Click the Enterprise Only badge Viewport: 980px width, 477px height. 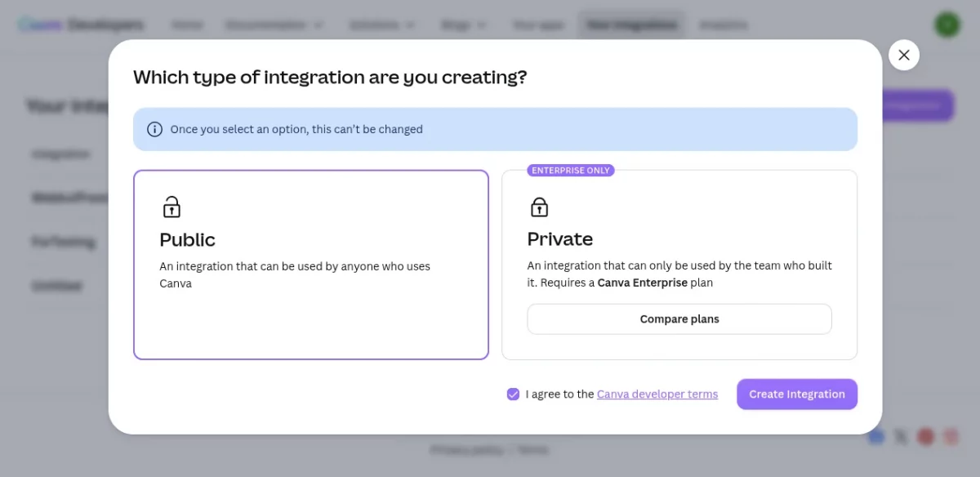coord(571,171)
